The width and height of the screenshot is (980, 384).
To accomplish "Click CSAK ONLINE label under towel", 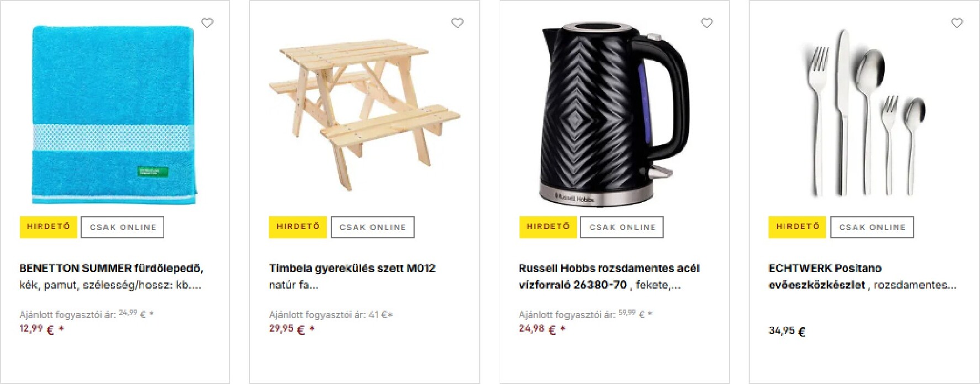I will (x=123, y=227).
